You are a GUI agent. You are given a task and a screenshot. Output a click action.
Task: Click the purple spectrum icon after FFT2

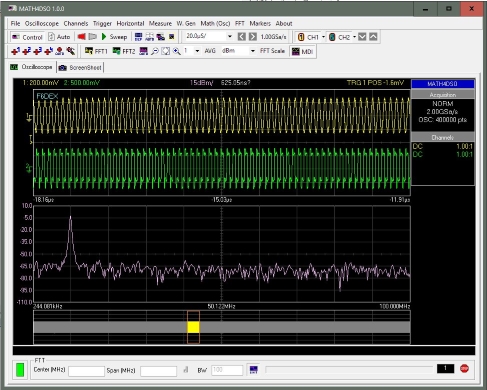(144, 51)
